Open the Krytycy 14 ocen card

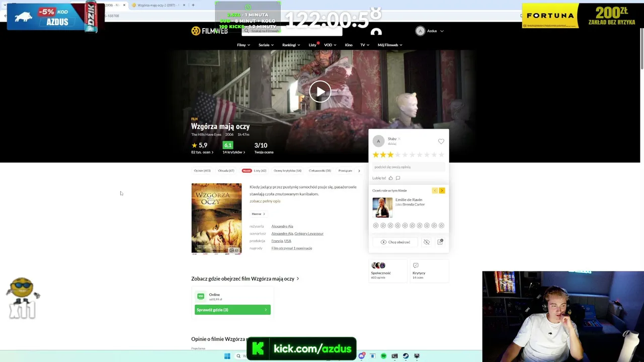tap(429, 271)
